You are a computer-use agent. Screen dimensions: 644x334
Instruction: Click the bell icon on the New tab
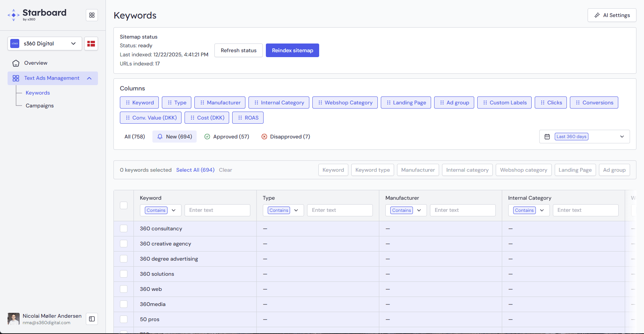tap(160, 137)
